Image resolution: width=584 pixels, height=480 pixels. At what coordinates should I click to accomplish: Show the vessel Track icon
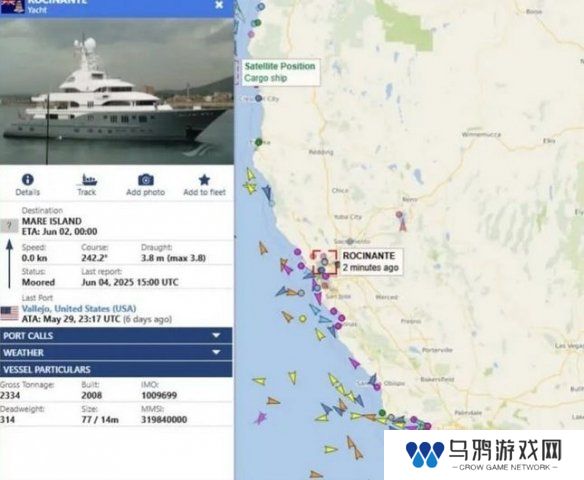click(x=87, y=180)
